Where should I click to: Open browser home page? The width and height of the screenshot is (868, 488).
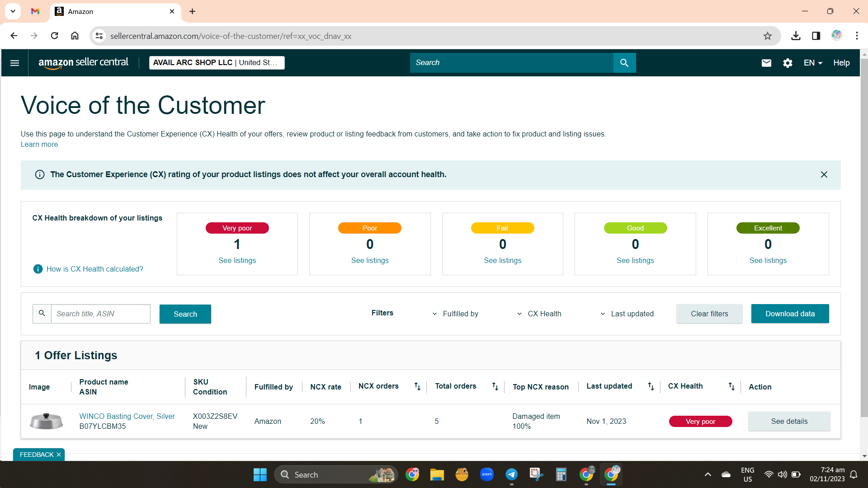coord(75,36)
